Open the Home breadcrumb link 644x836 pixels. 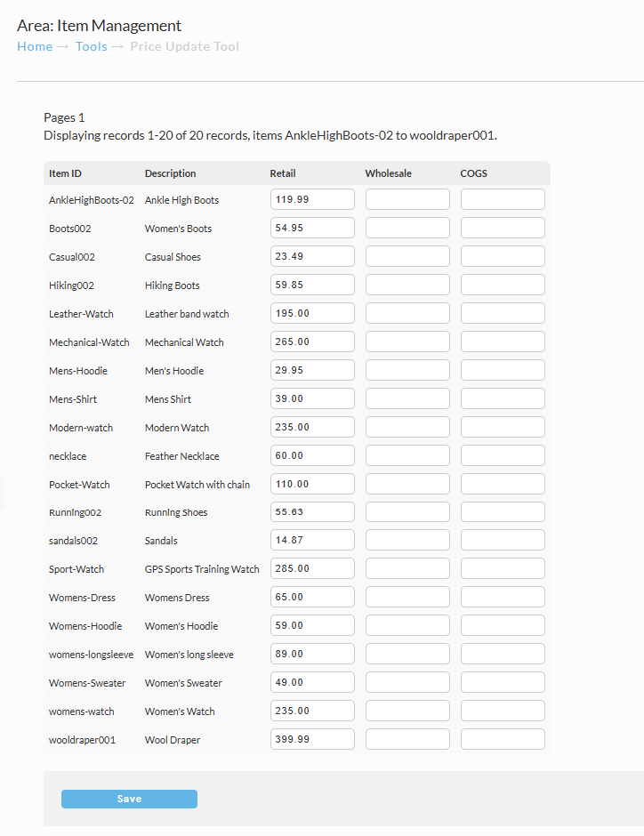click(35, 46)
